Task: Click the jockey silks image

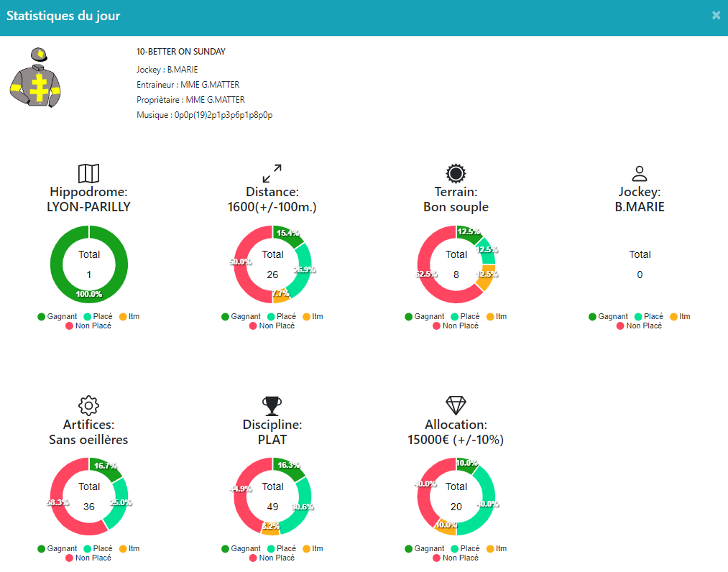Action: pyautogui.click(x=36, y=78)
